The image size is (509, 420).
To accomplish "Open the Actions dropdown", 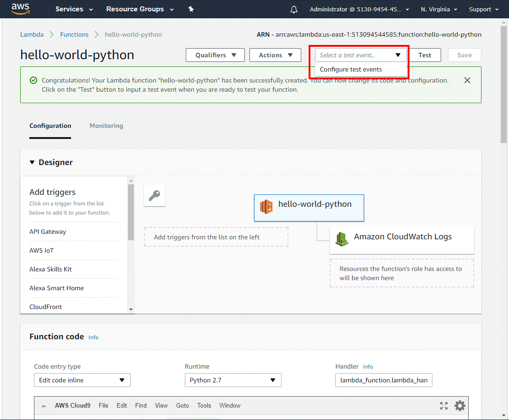I will click(275, 55).
